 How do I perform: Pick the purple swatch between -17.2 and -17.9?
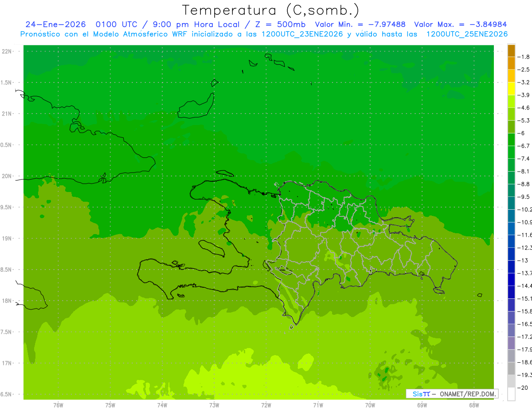pos(511,343)
